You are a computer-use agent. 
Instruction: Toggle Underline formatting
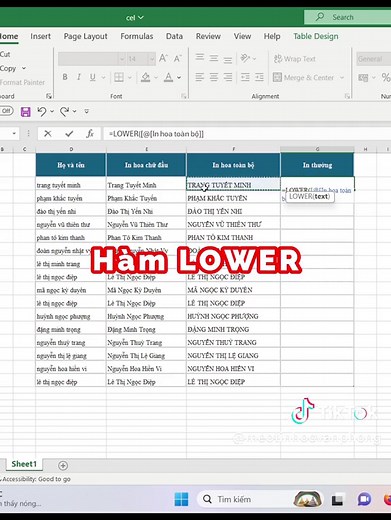point(93,77)
